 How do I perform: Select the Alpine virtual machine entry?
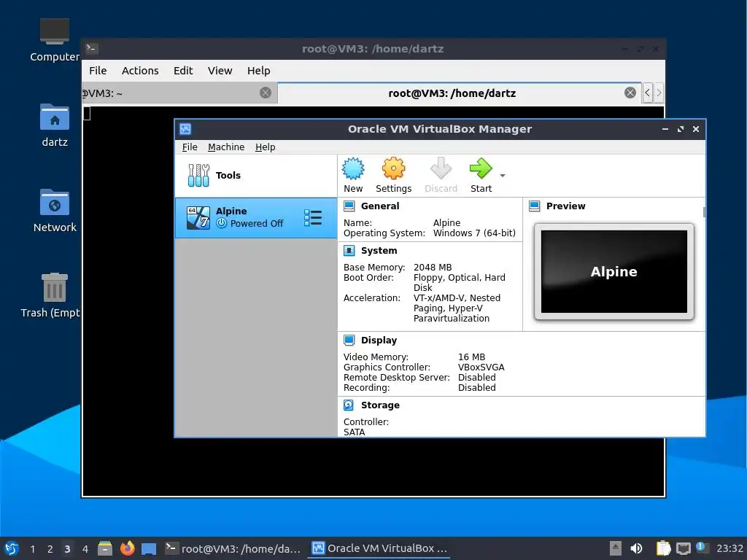(256, 217)
